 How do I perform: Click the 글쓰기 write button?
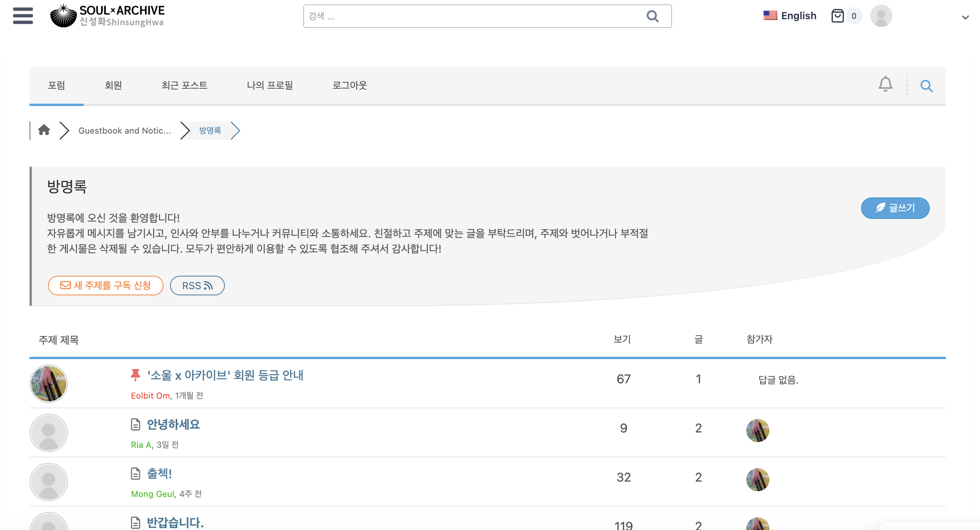pos(895,208)
